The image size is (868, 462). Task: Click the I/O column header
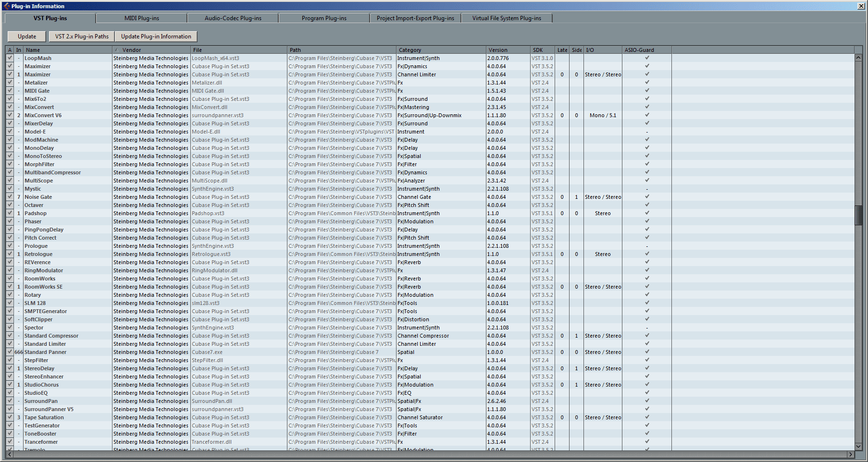click(x=603, y=50)
